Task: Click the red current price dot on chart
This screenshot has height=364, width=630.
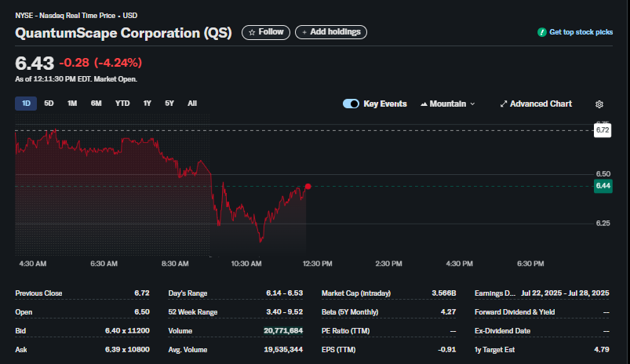Action: (308, 187)
